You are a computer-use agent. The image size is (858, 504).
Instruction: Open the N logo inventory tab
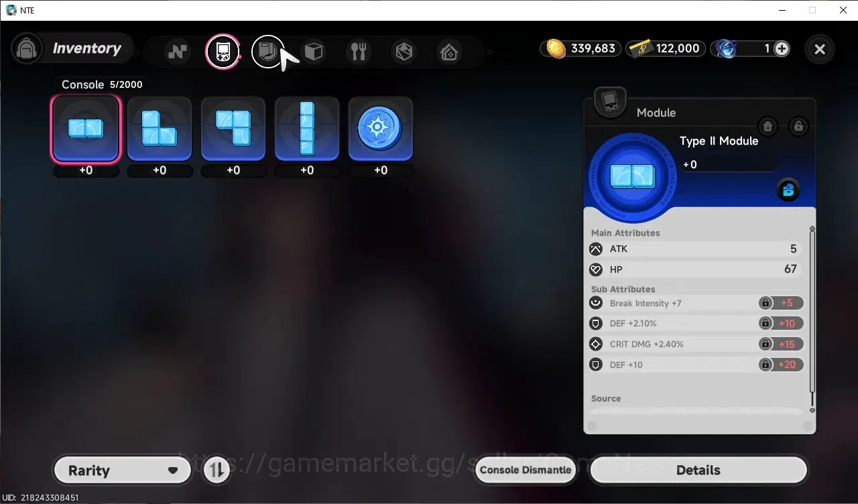click(178, 52)
